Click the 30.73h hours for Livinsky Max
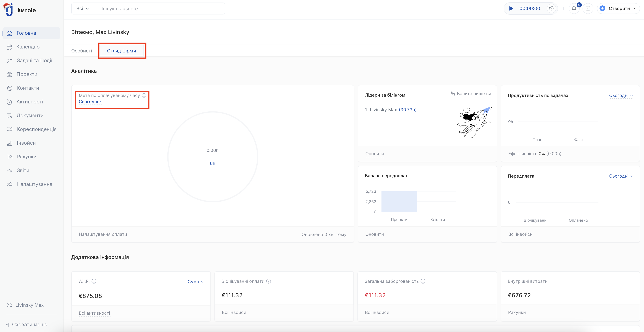Viewport: 644px width, 332px height. tap(408, 110)
